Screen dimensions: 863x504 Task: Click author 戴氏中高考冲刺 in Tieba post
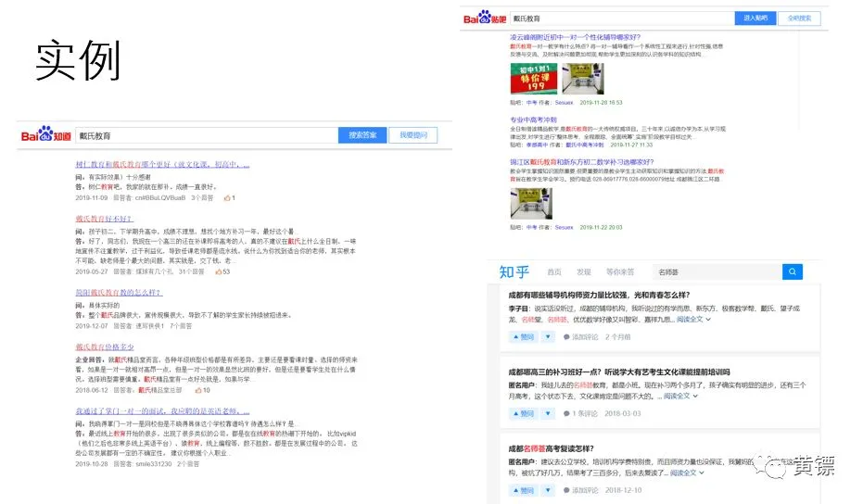[585, 145]
